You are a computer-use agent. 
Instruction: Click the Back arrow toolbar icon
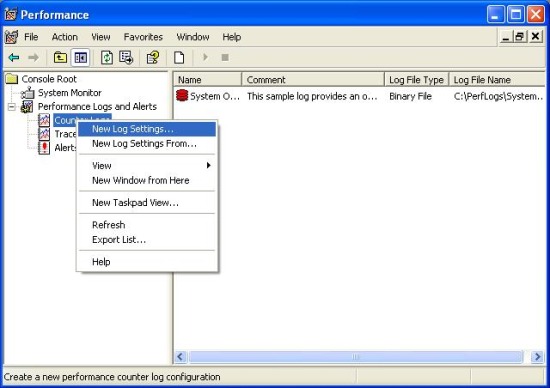[14, 57]
